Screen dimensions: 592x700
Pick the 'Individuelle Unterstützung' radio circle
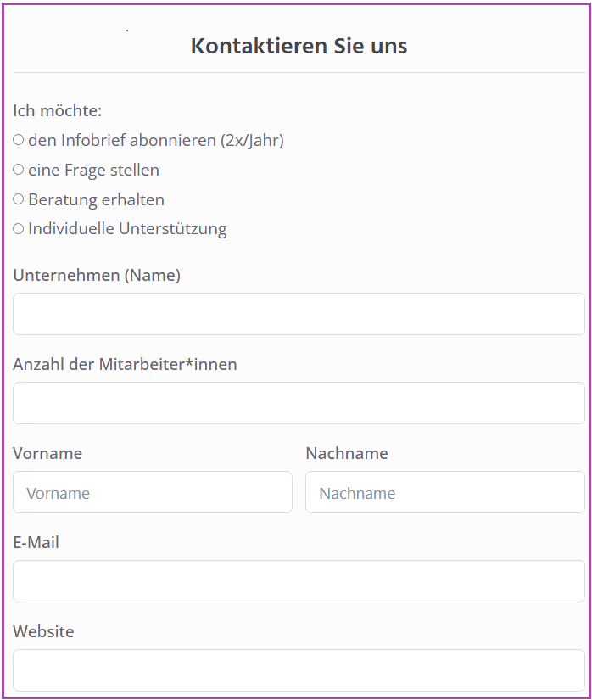pyautogui.click(x=19, y=229)
